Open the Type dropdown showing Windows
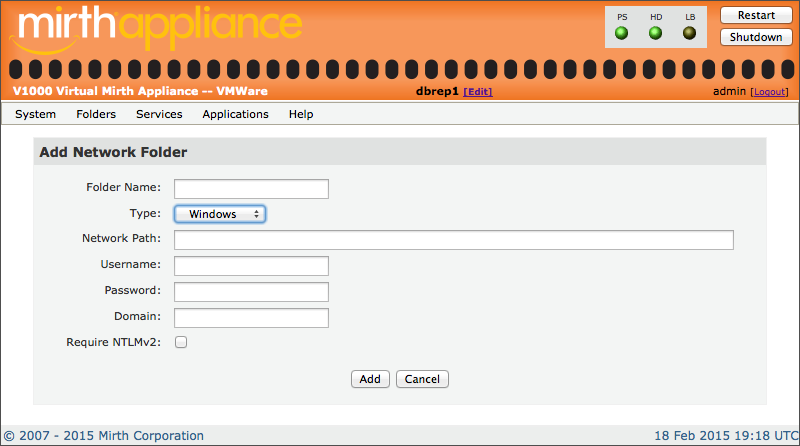The height and width of the screenshot is (446, 800). [220, 214]
